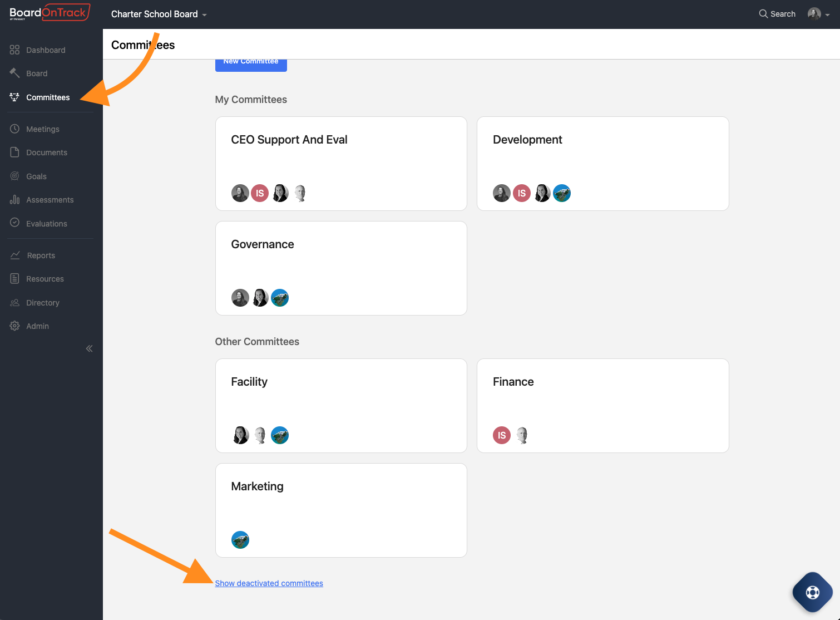Open the Facility committee card
The image size is (840, 620).
[x=341, y=406]
